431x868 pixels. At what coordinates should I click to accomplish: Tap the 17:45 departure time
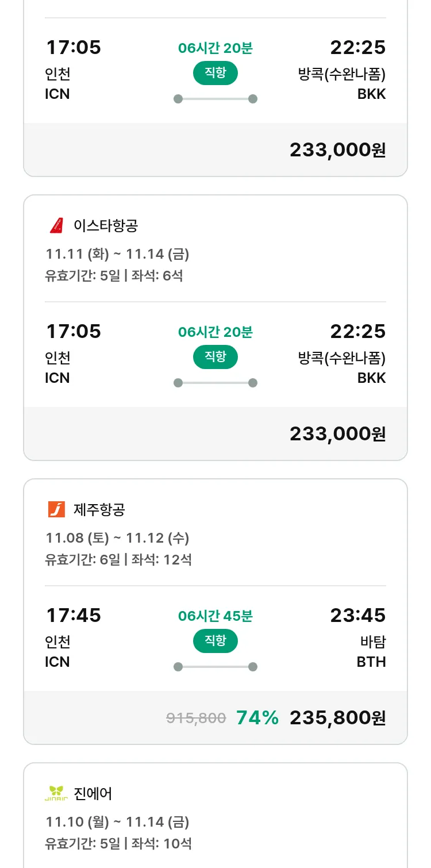tap(74, 615)
